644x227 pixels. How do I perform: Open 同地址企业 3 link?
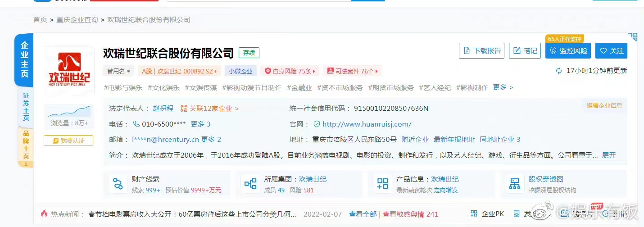click(x=500, y=139)
